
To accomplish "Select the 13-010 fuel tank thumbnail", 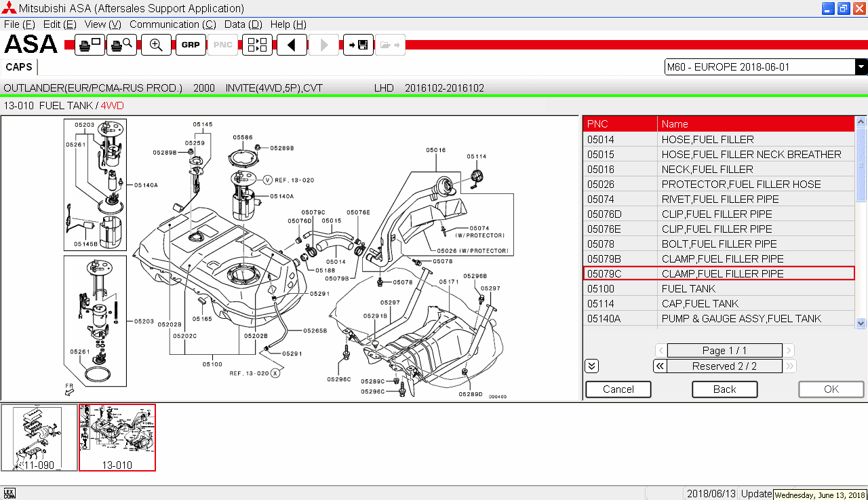I will pos(117,438).
